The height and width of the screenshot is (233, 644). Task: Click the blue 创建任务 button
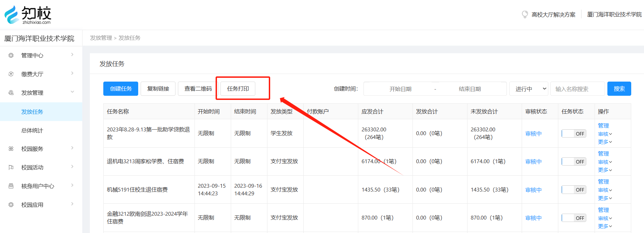tap(121, 88)
